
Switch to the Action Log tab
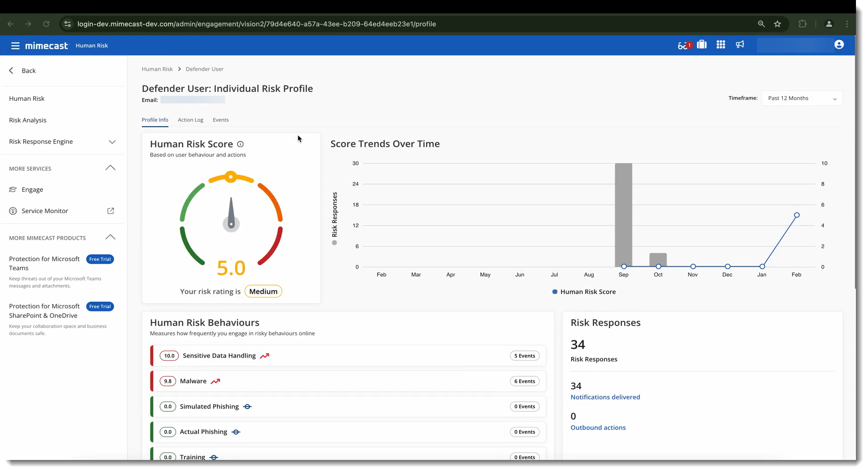pyautogui.click(x=190, y=120)
